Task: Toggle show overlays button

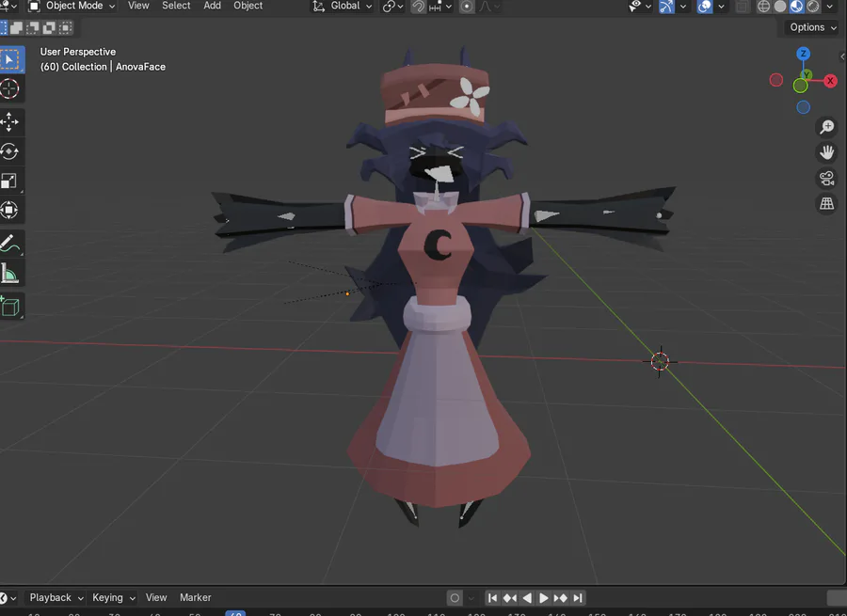Action: 704,7
